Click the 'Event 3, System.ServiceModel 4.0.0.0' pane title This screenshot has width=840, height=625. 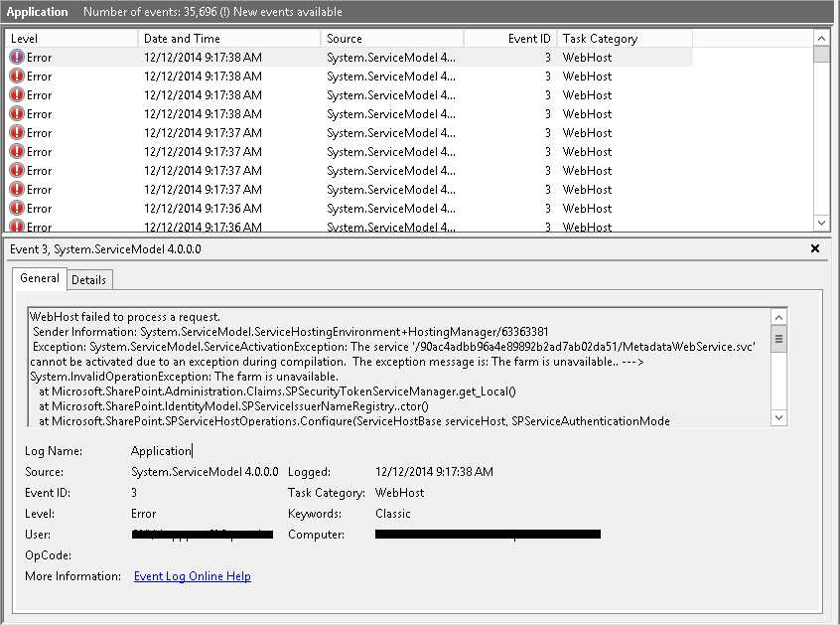tap(105, 249)
